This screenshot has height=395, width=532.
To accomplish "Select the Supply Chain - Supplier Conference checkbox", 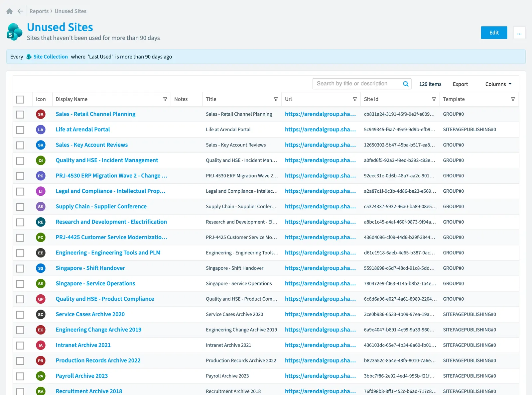I will (x=20, y=207).
